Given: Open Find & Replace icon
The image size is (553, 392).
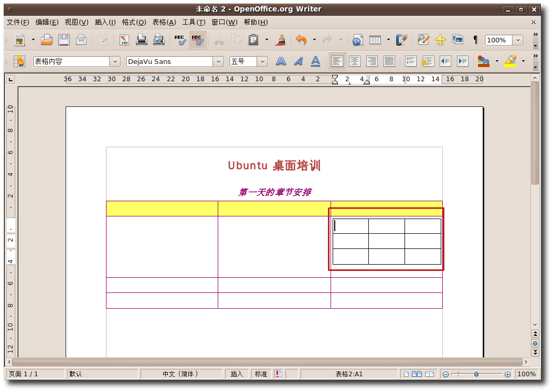Looking at the screenshot, I should (x=423, y=40).
